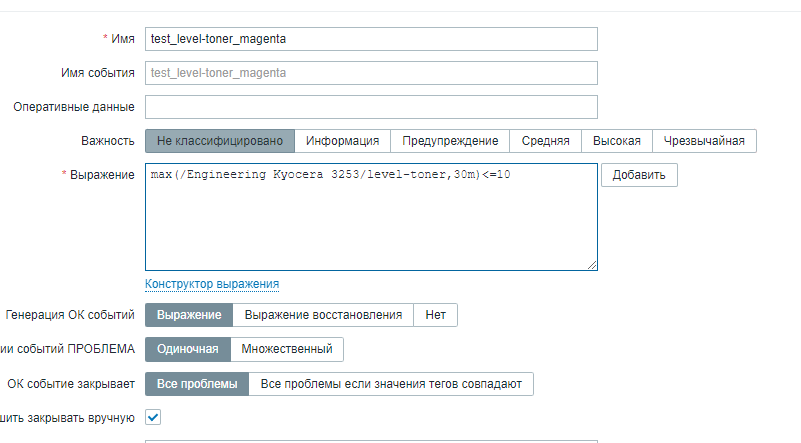Set OK event generation to Выражение
The image size is (801, 443).
tap(189, 315)
